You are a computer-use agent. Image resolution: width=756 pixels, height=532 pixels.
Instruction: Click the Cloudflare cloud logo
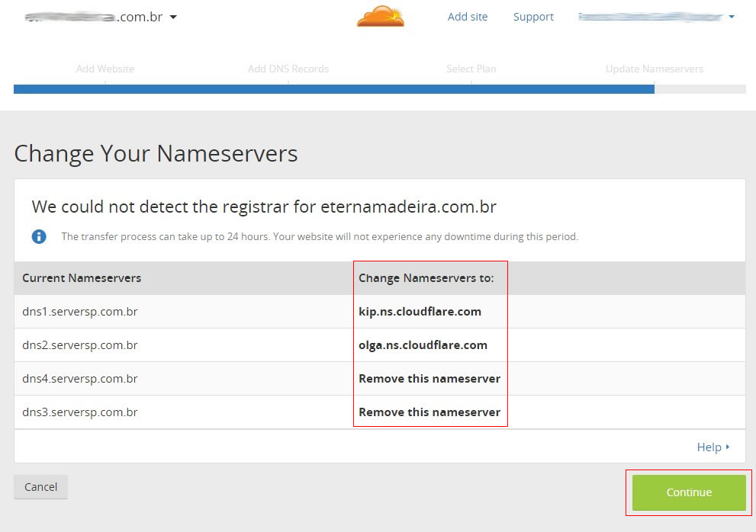pyautogui.click(x=381, y=16)
